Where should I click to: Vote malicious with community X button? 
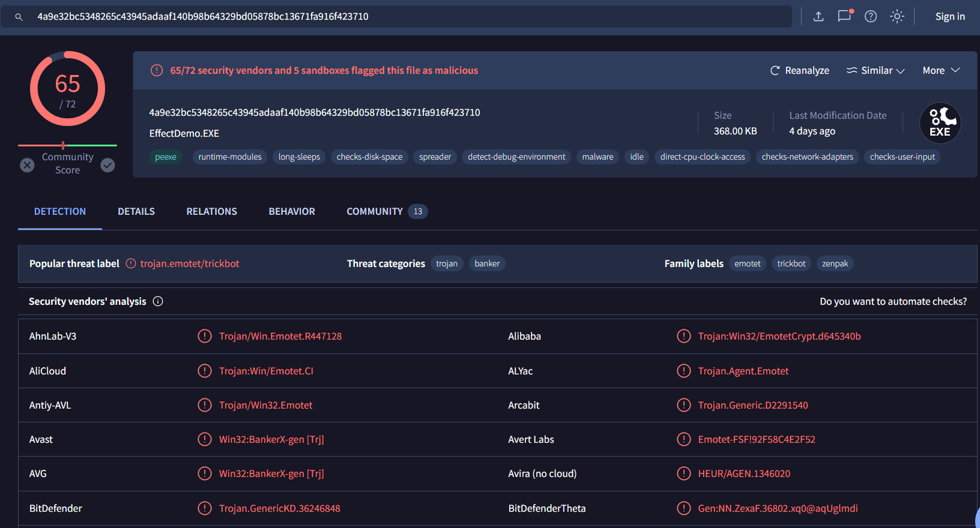point(28,165)
